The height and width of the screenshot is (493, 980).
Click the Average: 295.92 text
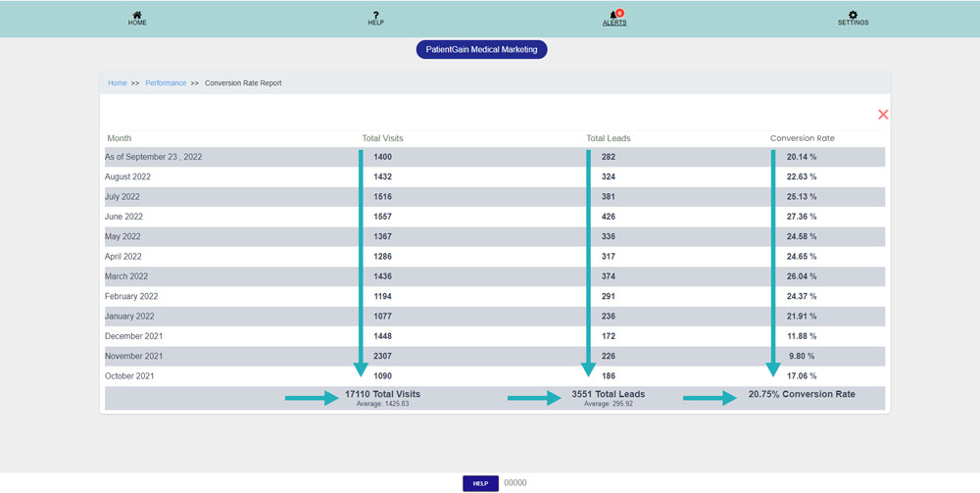609,404
